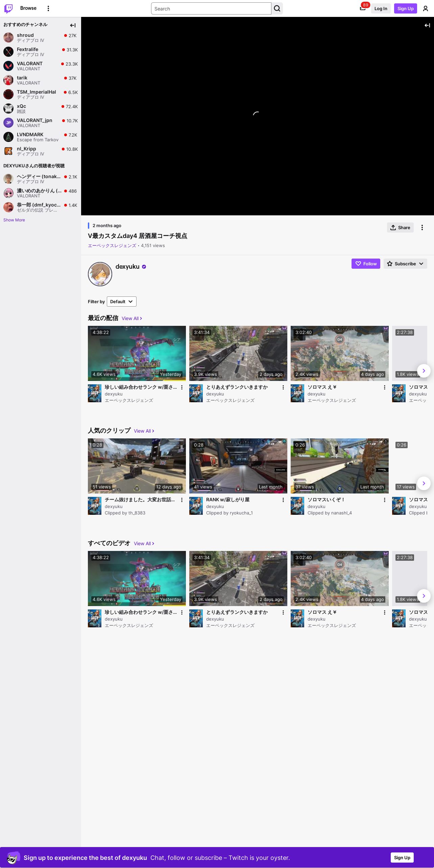Open the notifications inbox with 89 badge
The width and height of the screenshot is (434, 868).
click(x=363, y=8)
